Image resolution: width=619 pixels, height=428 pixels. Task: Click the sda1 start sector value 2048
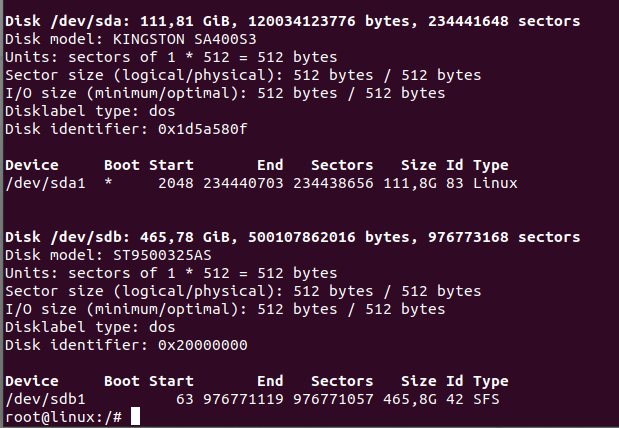tap(176, 183)
